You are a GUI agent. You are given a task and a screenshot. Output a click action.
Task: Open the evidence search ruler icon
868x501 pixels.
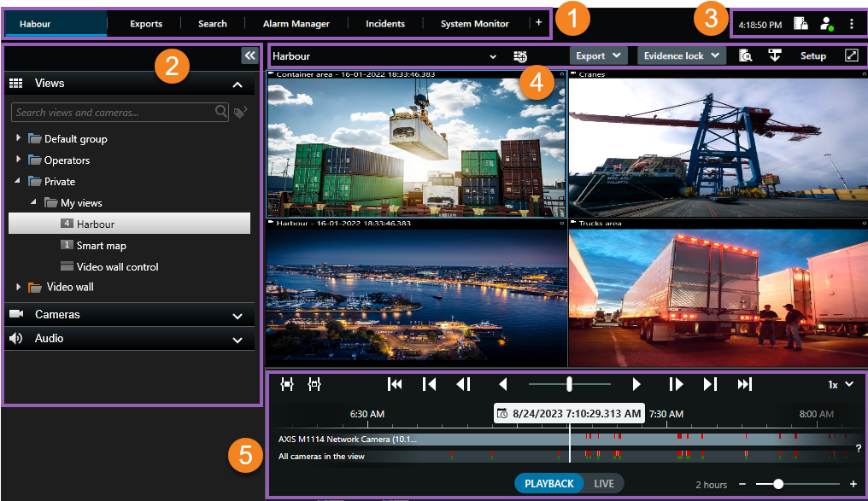pyautogui.click(x=746, y=55)
